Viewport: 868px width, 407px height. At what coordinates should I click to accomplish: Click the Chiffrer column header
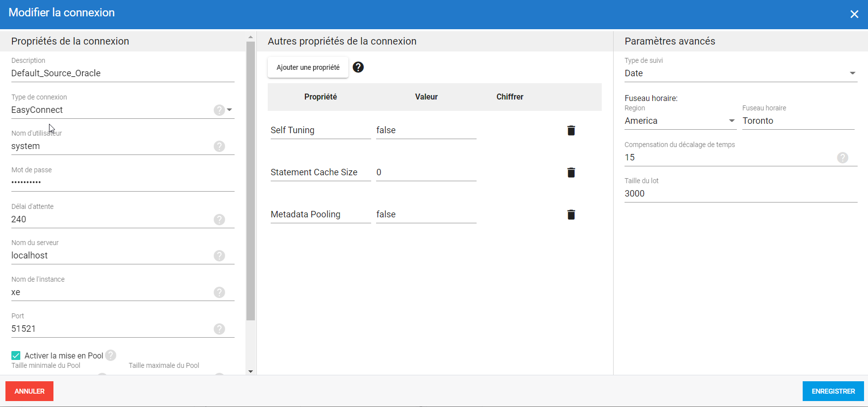[510, 97]
